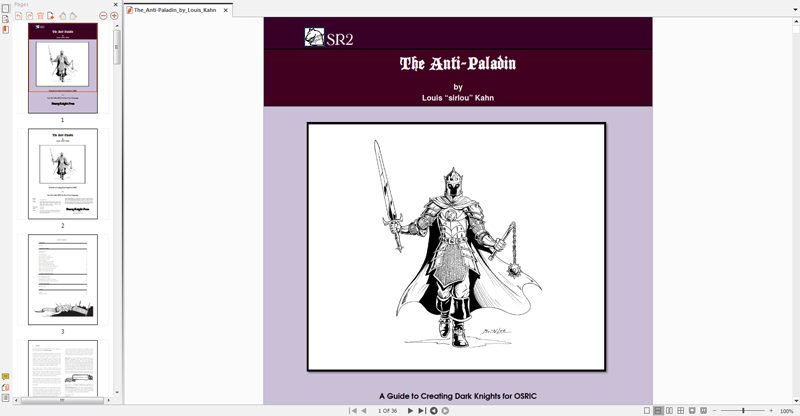This screenshot has height=416, width=800.
Task: Jump to the first page
Action: click(352, 411)
